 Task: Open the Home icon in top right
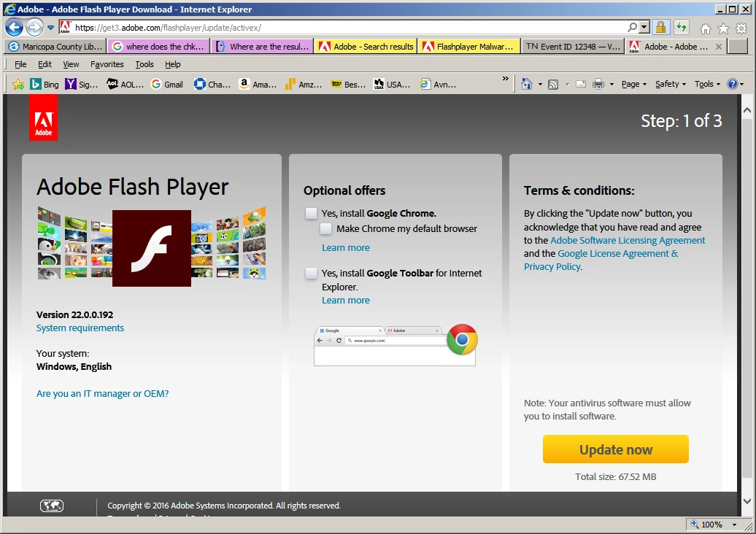[706, 29]
